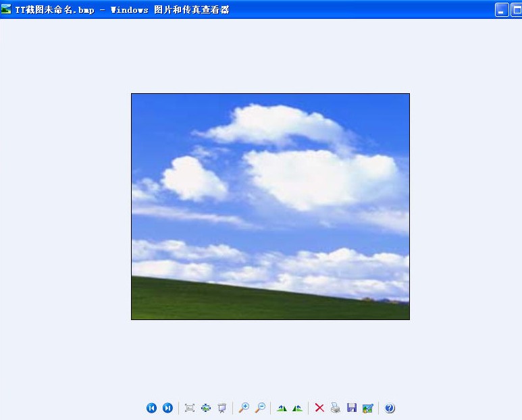Show image at actual size

(x=206, y=408)
